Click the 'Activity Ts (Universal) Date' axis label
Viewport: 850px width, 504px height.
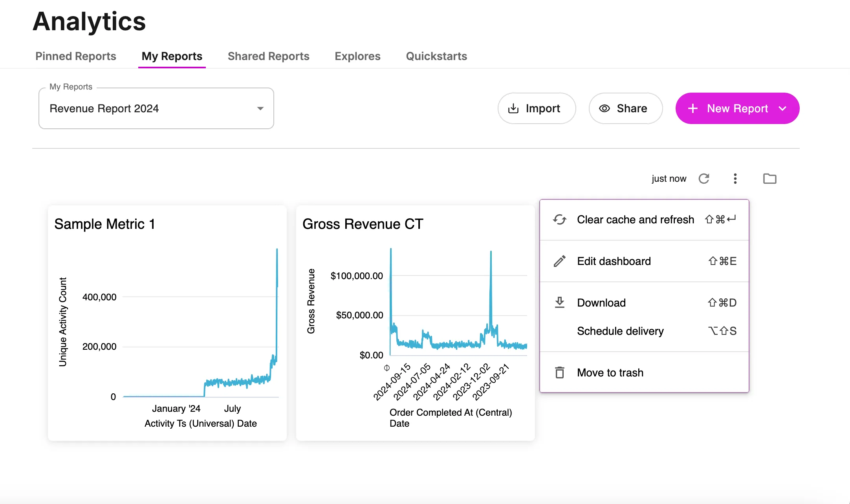[201, 424]
